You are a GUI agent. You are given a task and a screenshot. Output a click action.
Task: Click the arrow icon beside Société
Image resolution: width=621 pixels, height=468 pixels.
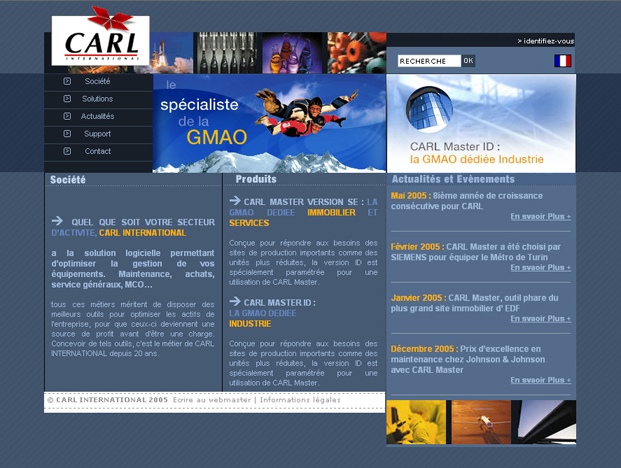pos(67,82)
